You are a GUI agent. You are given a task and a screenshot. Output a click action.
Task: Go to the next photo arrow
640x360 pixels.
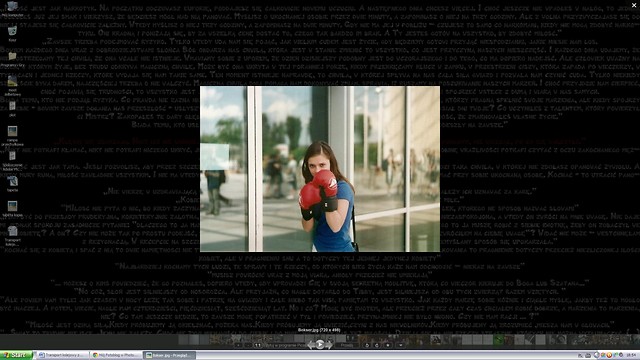[329, 345]
